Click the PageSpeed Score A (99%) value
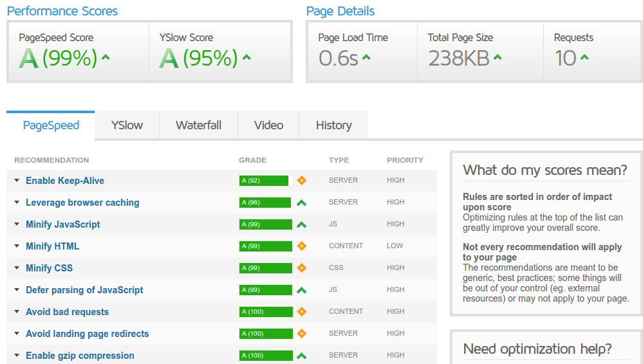Screen dimensions: 643x364 [58, 58]
